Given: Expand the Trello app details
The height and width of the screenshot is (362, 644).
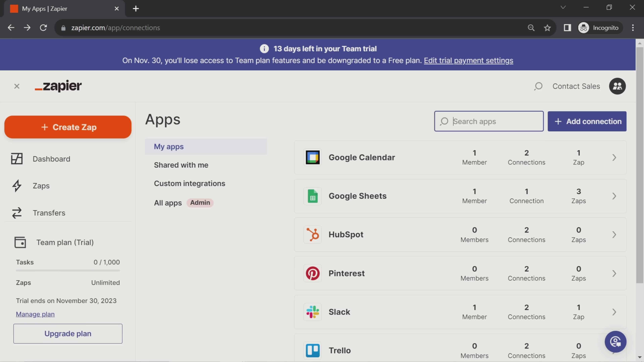Looking at the screenshot, I should click(x=614, y=350).
